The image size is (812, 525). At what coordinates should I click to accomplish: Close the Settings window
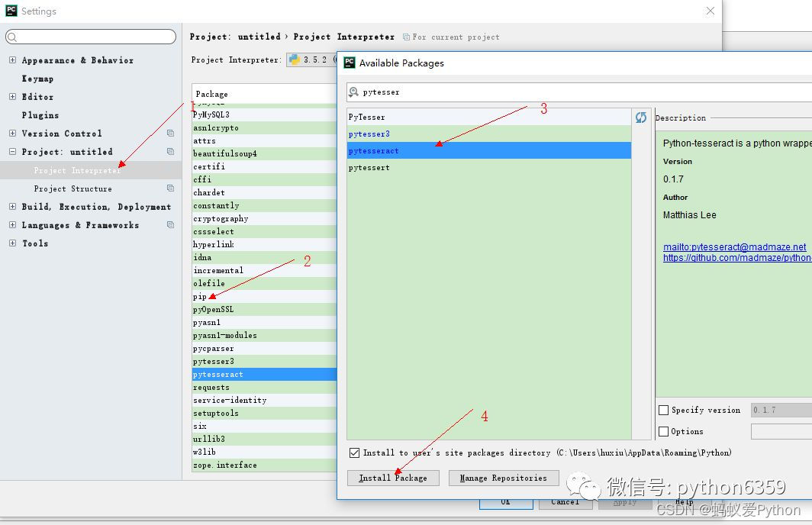click(710, 11)
